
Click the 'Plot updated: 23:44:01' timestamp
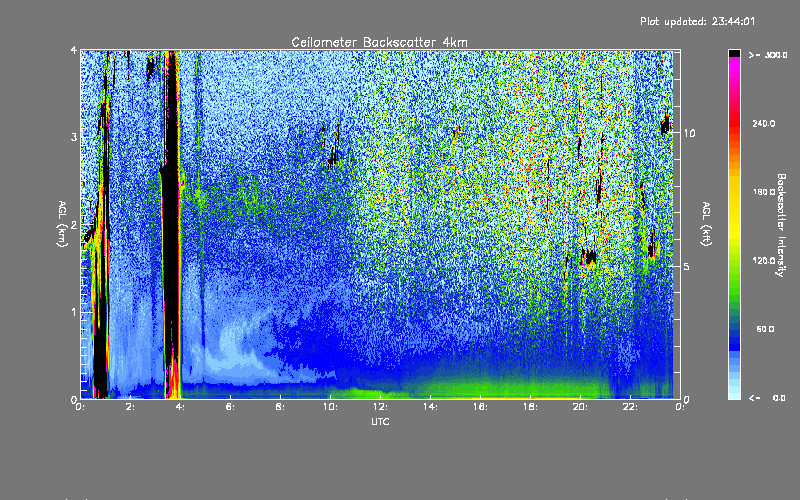pyautogui.click(x=697, y=21)
